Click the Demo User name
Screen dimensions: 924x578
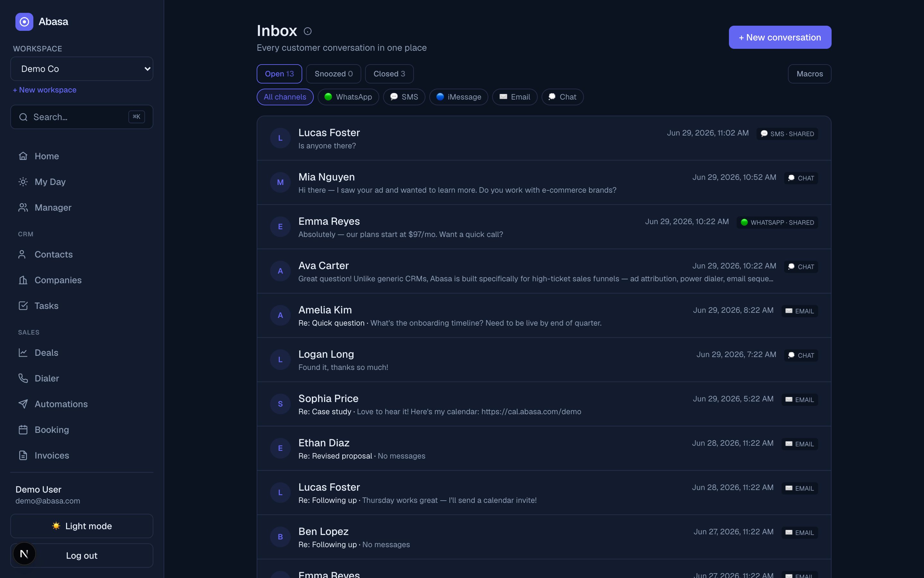tap(38, 489)
